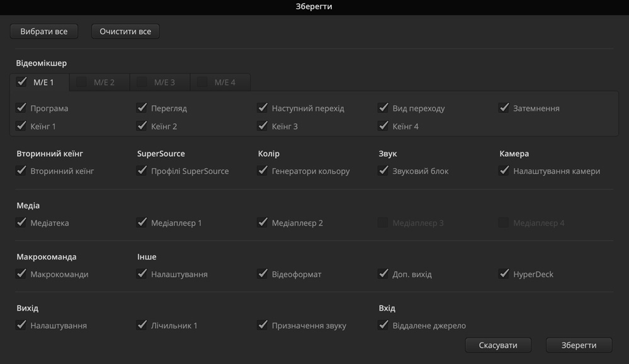Cancel using the Скасувати button
This screenshot has width=629, height=364.
pyautogui.click(x=498, y=345)
